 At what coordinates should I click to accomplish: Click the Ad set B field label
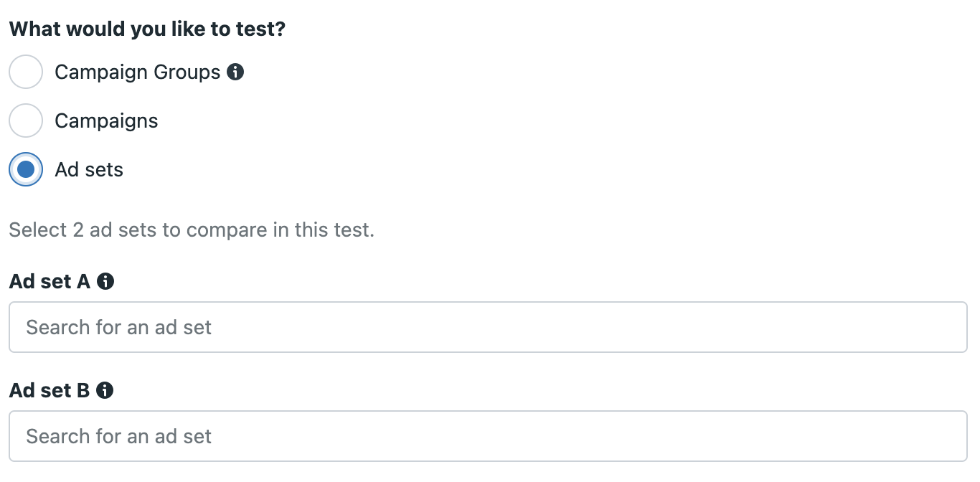50,391
